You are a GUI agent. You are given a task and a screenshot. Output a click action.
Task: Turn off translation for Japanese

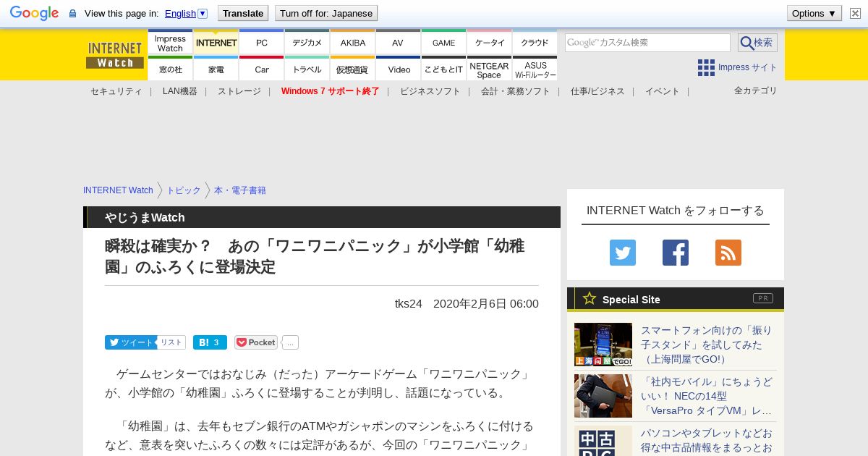tap(326, 13)
